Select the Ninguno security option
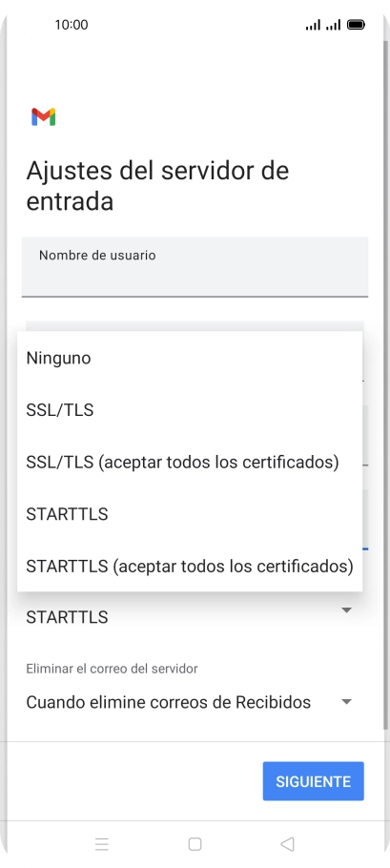 tap(190, 358)
